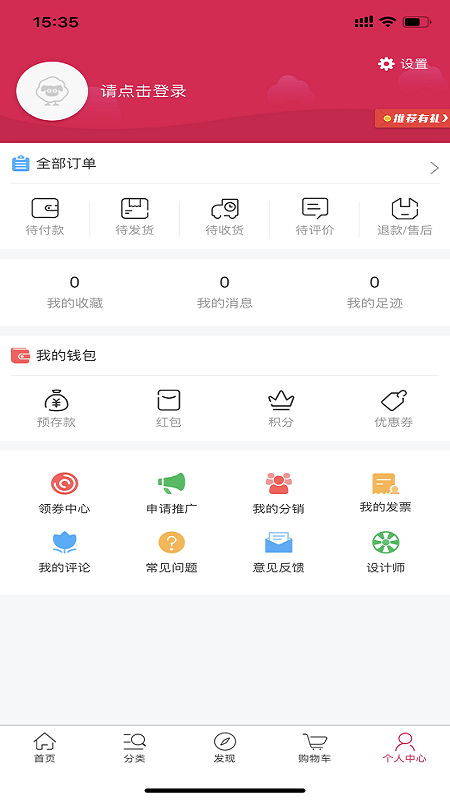Tap the battery status bar icon
This screenshot has width=450, height=800.
(x=417, y=22)
